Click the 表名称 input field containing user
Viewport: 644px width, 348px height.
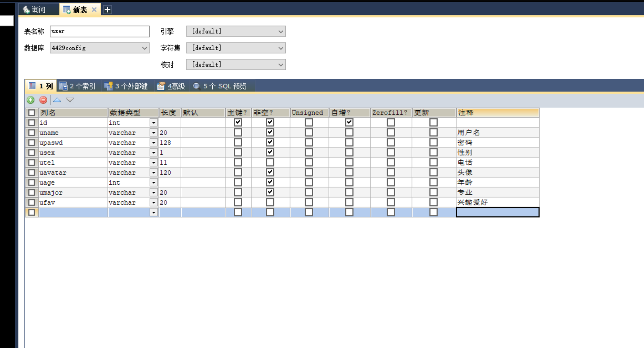(x=100, y=31)
